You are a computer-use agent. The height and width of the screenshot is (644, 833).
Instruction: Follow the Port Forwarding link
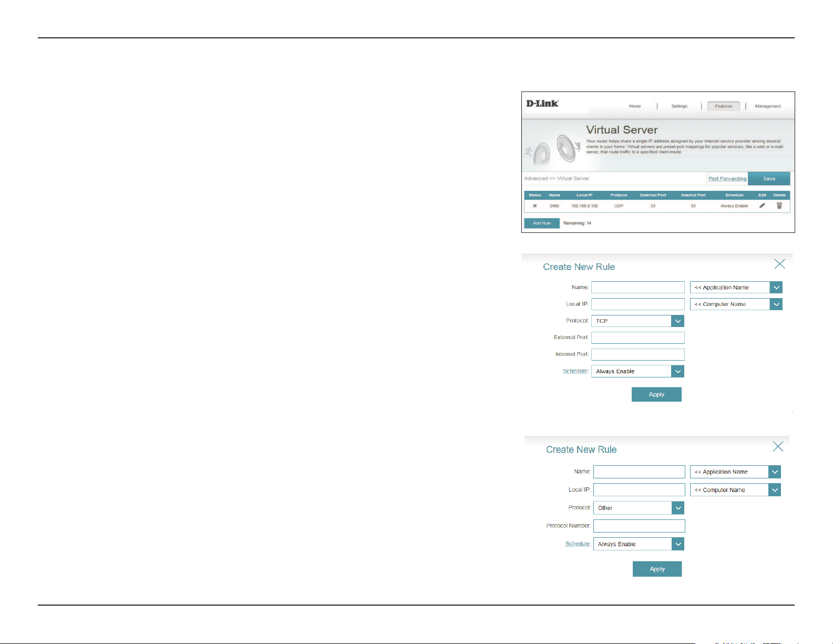click(x=727, y=179)
